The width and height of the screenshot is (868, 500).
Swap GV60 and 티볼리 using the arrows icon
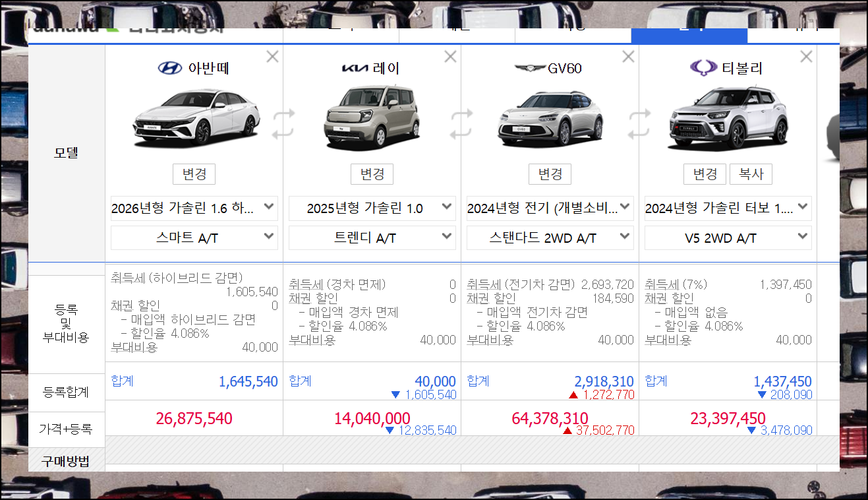pos(639,124)
